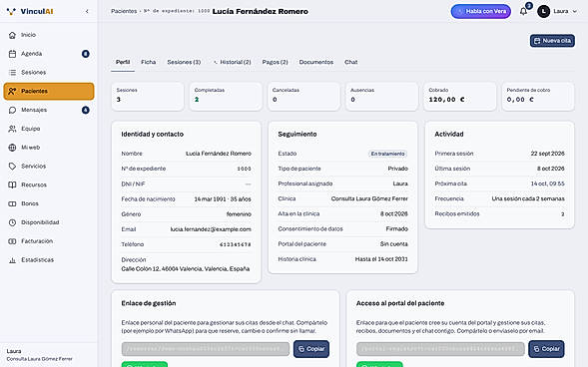Switch to the Historial (2) tab
588x367 pixels.
pos(233,62)
